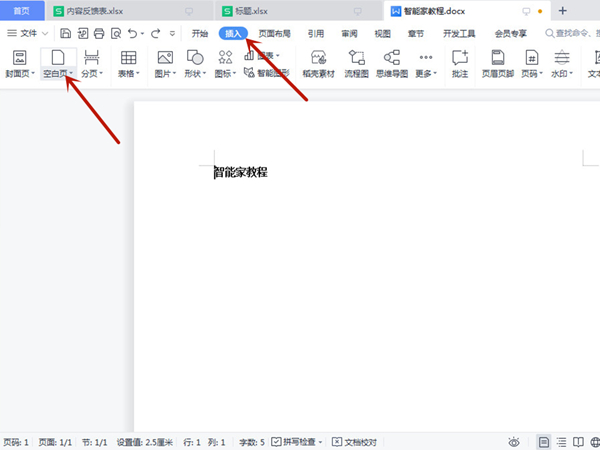Open the 流程图 flowchart tool

tap(356, 58)
